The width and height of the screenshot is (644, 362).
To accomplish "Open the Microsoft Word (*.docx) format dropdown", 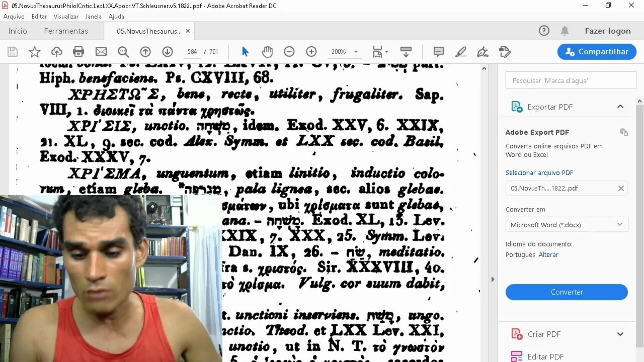I will pyautogui.click(x=567, y=225).
